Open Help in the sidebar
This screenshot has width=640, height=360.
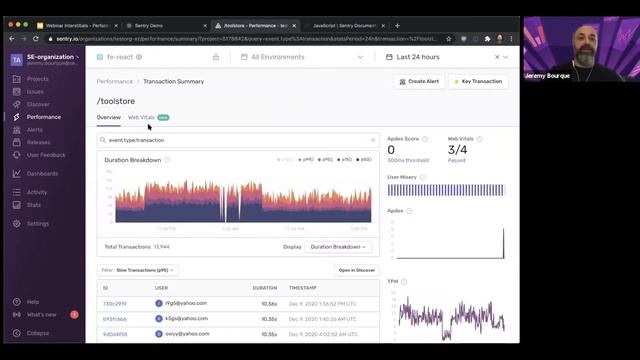pyautogui.click(x=33, y=302)
